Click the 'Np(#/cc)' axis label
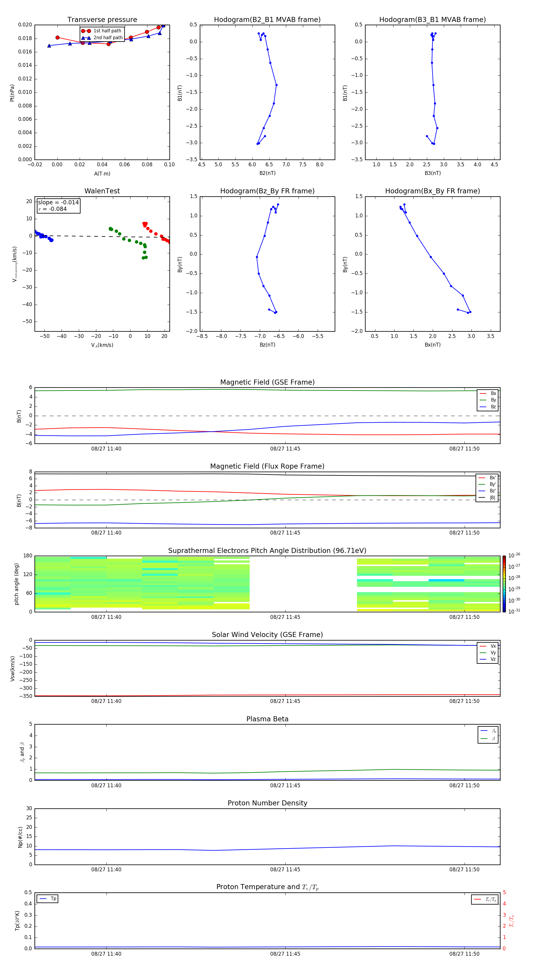The image size is (535, 980). coord(20,837)
